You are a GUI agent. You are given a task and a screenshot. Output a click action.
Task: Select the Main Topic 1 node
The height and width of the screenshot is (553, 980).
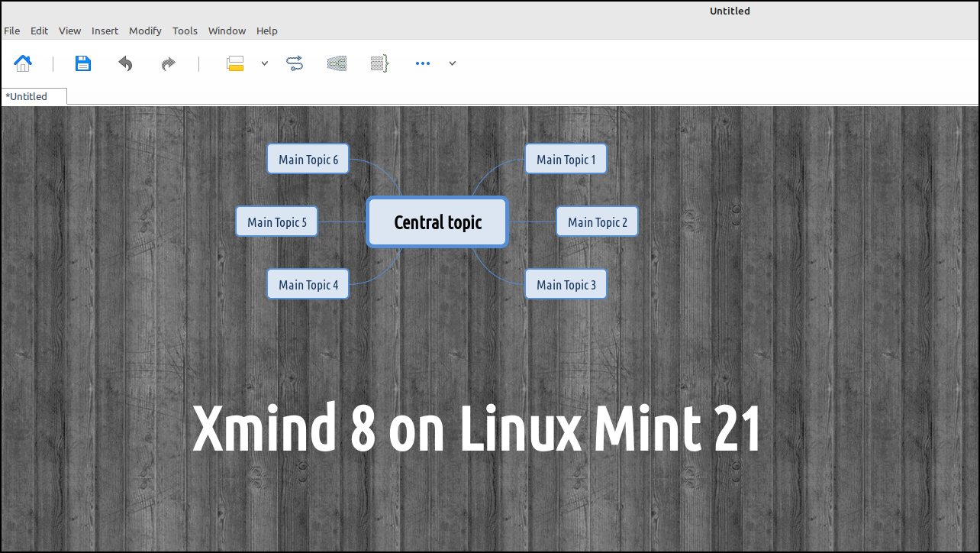pyautogui.click(x=566, y=159)
